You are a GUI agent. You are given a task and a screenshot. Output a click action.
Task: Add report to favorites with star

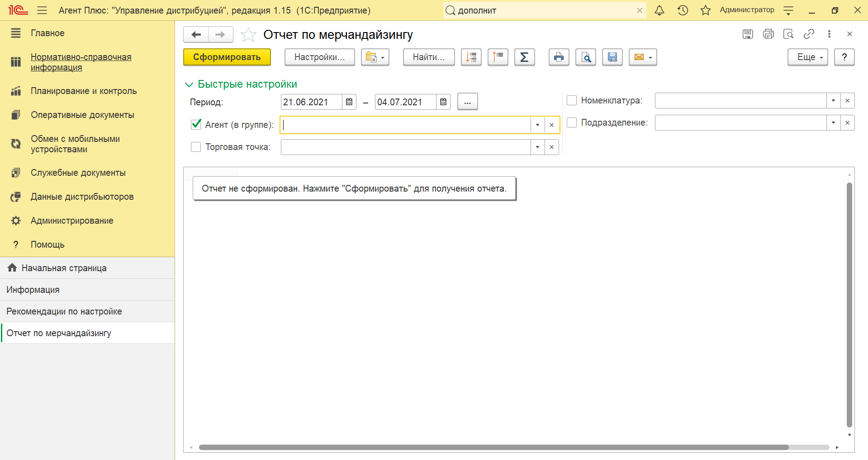(x=248, y=35)
